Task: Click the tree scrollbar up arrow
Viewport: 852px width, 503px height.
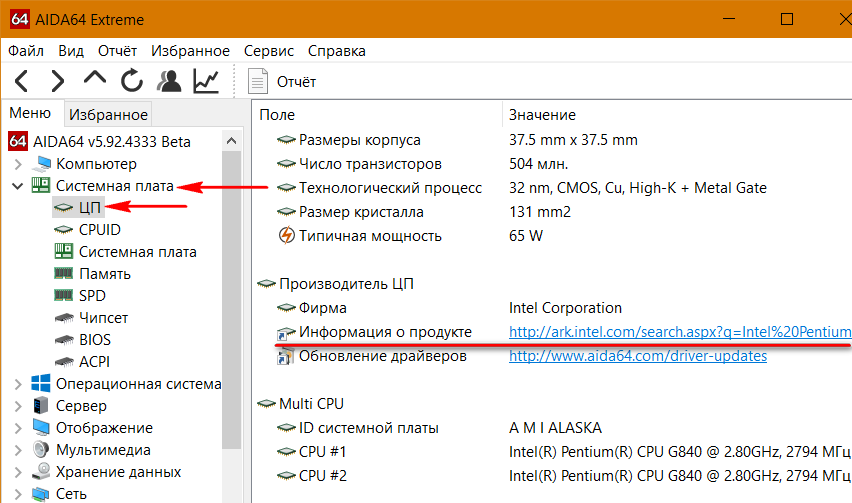Action: (x=231, y=141)
